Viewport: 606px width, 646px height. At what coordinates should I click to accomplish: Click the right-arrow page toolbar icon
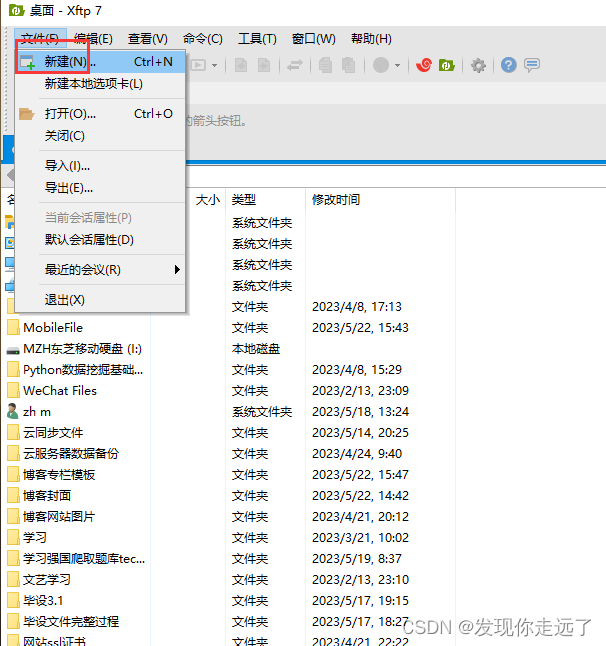[x=264, y=65]
